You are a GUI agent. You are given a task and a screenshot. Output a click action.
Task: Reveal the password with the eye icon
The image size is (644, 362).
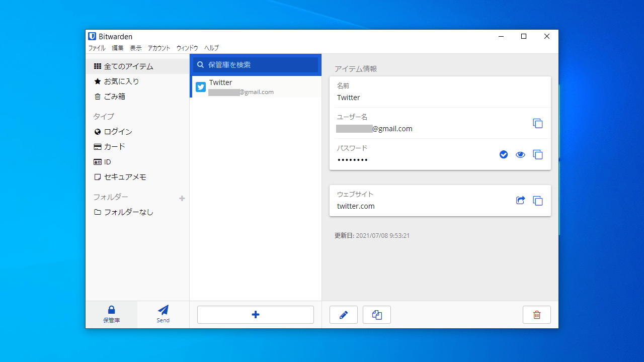tap(520, 154)
